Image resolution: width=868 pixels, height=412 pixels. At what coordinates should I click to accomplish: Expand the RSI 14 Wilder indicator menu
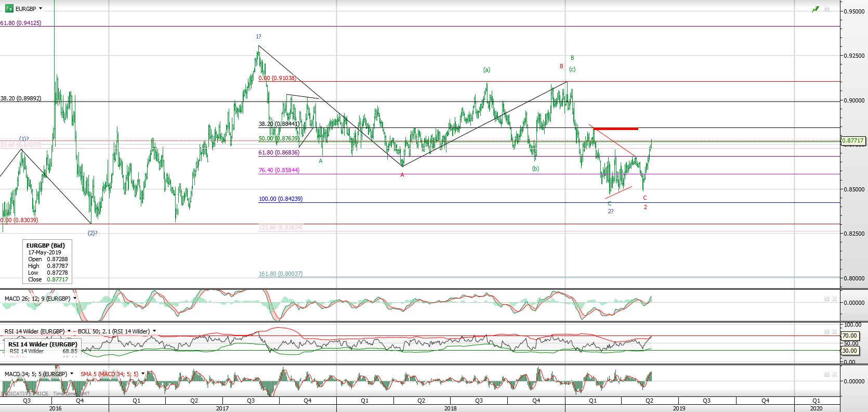[69, 331]
